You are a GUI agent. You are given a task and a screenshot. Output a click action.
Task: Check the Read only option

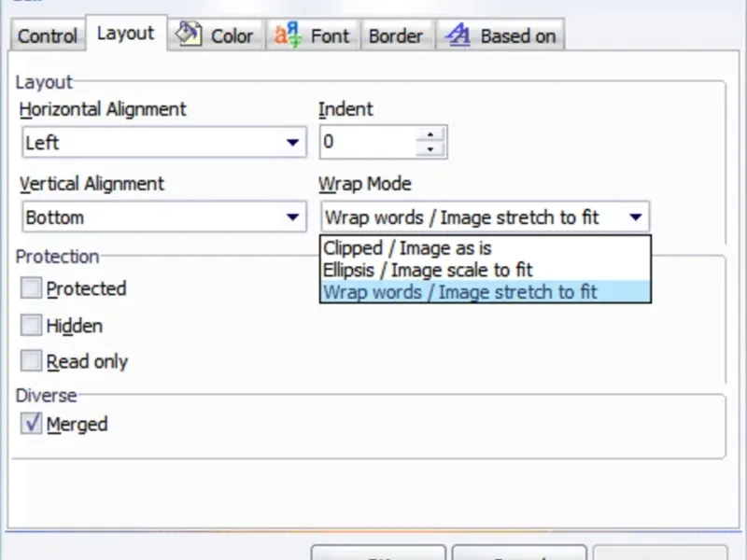click(x=32, y=361)
